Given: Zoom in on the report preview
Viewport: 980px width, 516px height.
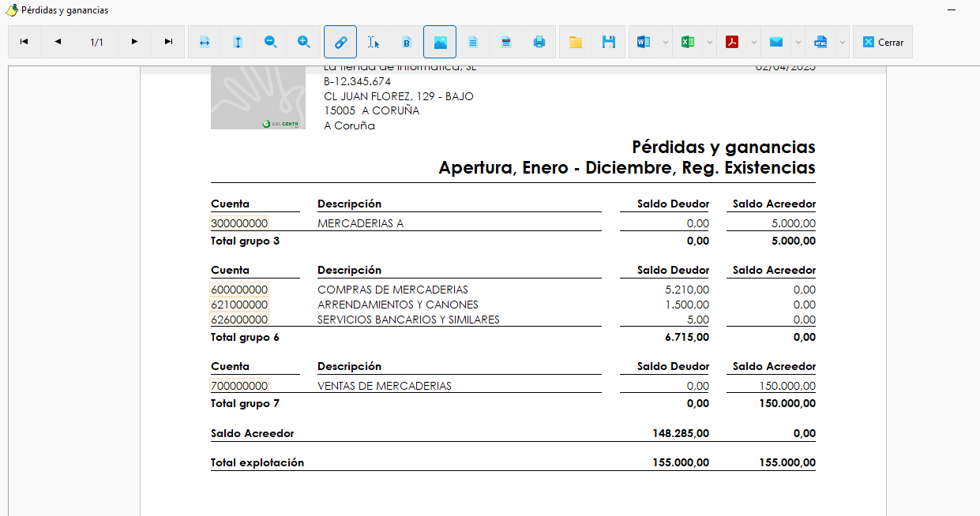Looking at the screenshot, I should [304, 42].
